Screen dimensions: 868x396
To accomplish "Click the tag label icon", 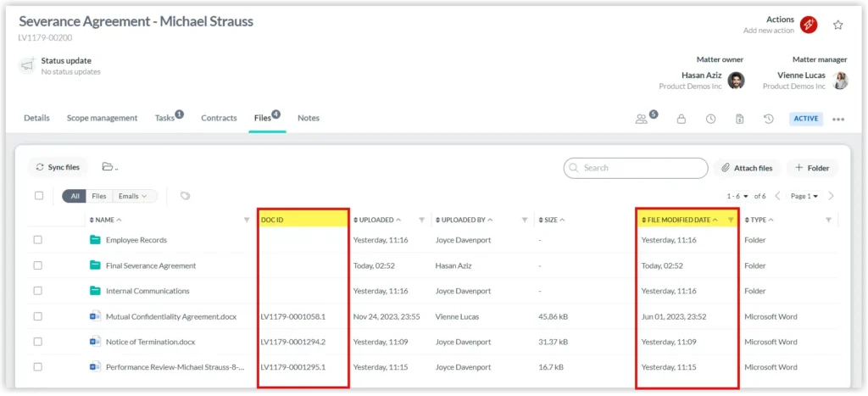I will pos(186,196).
